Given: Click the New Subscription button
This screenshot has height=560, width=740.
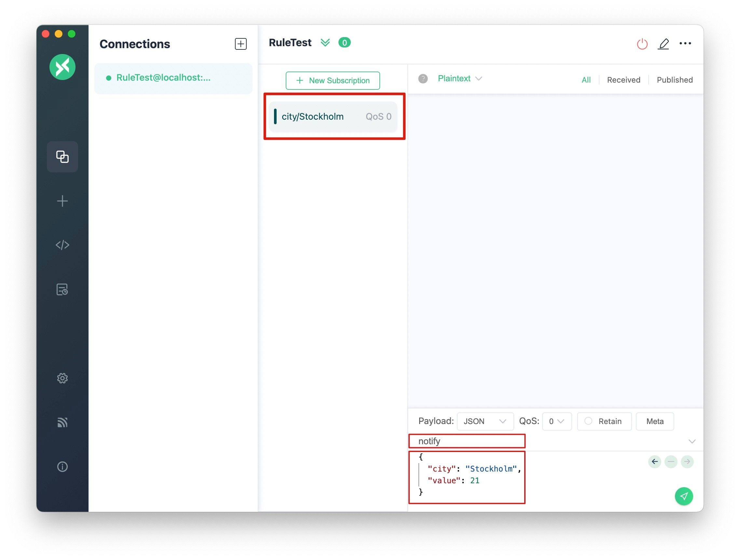Looking at the screenshot, I should pos(333,80).
